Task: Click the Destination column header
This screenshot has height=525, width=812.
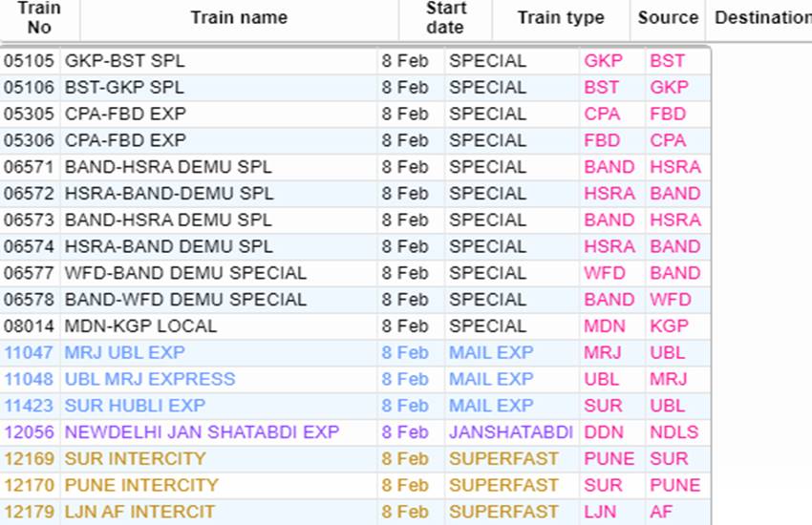Action: point(762,17)
